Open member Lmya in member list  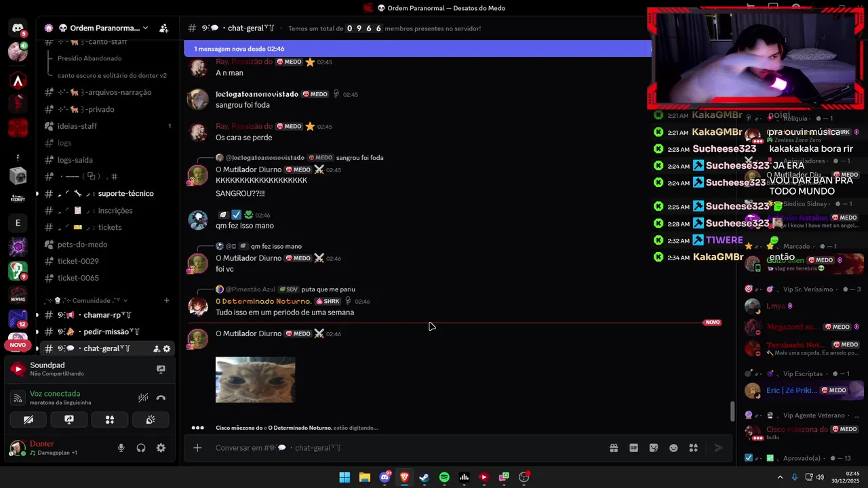coord(776,306)
